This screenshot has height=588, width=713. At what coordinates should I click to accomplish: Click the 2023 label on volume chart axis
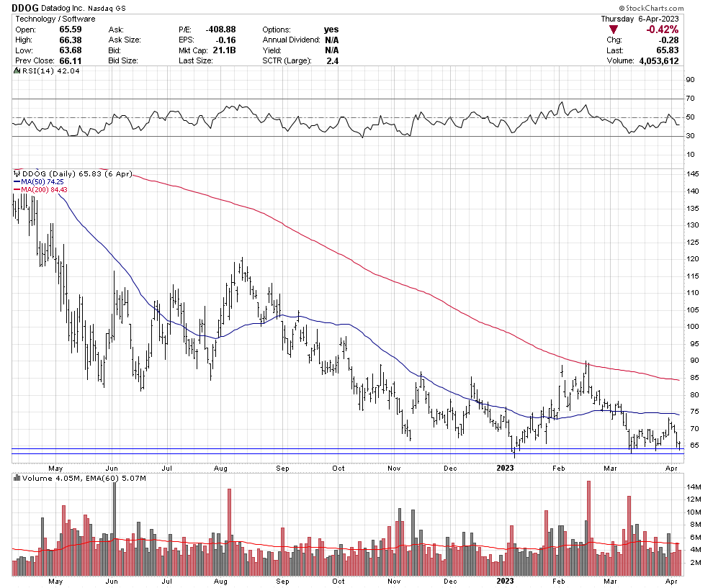tap(505, 581)
